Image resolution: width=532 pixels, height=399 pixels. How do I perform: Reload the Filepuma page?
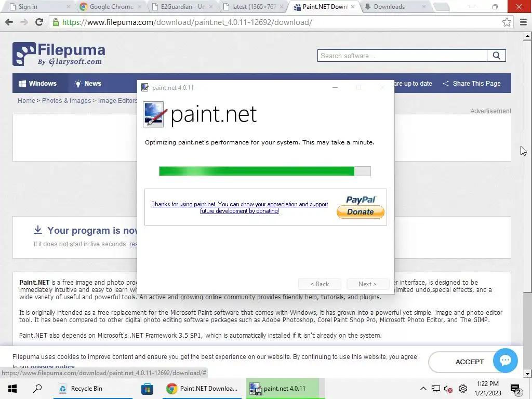tap(39, 22)
